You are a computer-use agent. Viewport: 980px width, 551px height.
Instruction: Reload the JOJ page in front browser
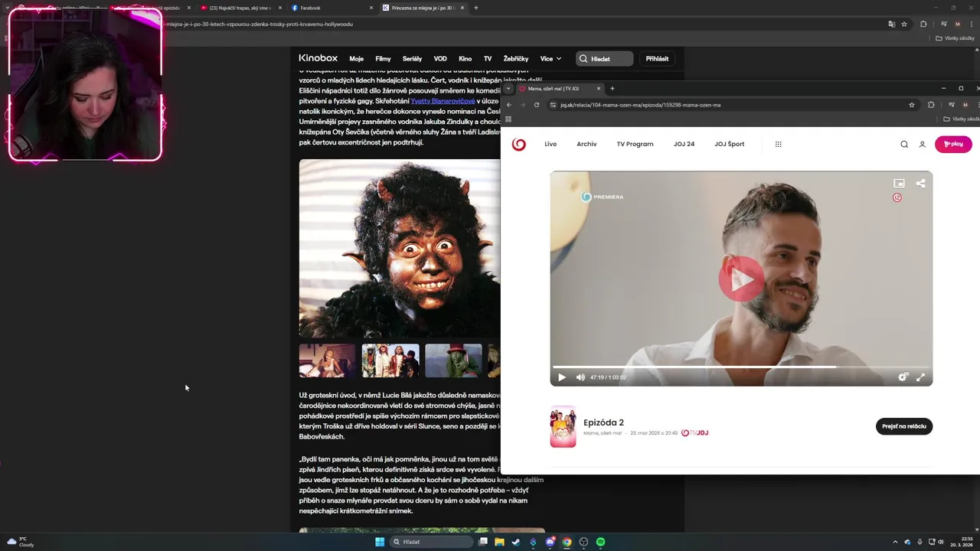tap(536, 105)
